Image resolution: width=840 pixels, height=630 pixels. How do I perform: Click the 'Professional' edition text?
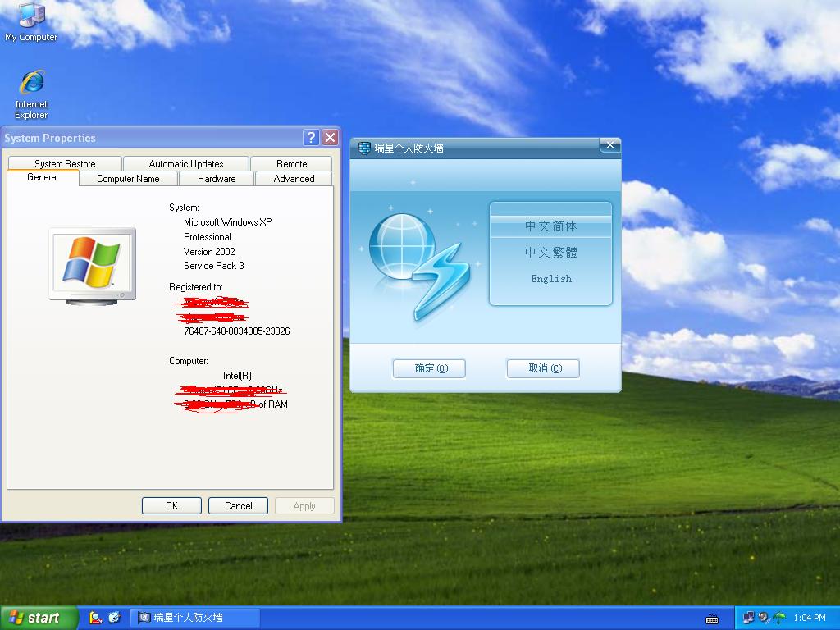[x=208, y=237]
